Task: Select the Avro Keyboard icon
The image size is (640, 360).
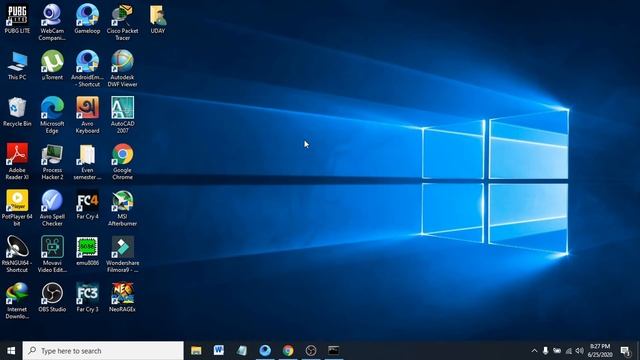Action: [x=87, y=115]
